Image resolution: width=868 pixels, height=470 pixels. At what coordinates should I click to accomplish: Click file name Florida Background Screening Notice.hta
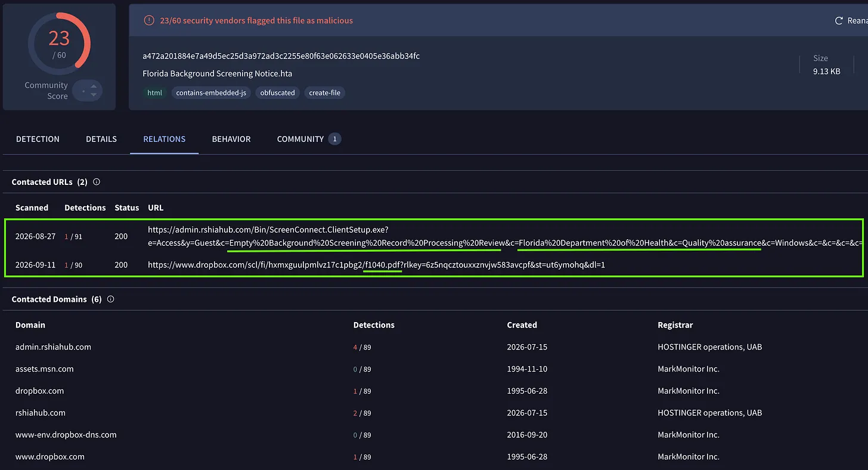pyautogui.click(x=218, y=73)
